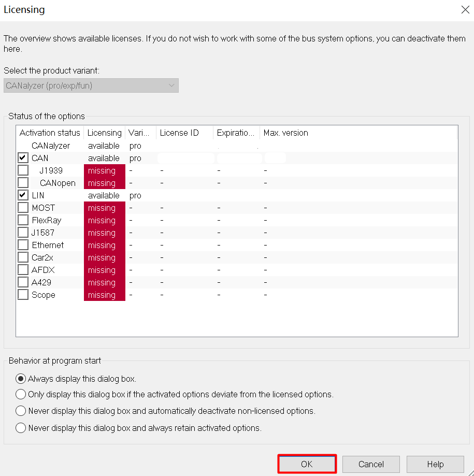
Task: Open the product variant CANalyzer dropdown
Action: point(91,85)
